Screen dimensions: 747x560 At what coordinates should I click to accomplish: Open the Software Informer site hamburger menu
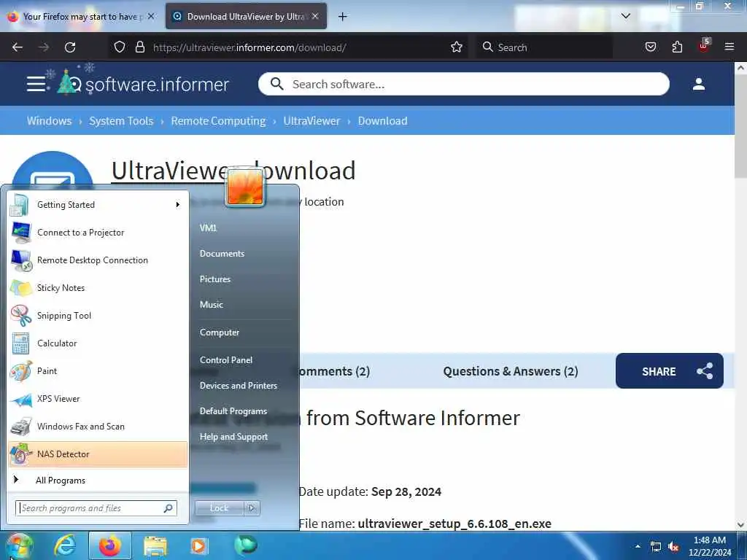pyautogui.click(x=37, y=84)
